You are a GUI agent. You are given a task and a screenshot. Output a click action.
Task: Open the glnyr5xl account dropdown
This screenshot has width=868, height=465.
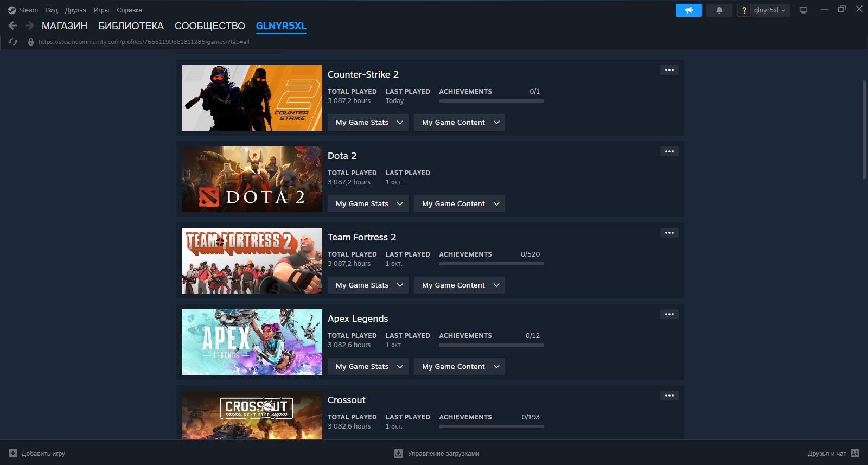click(x=770, y=10)
